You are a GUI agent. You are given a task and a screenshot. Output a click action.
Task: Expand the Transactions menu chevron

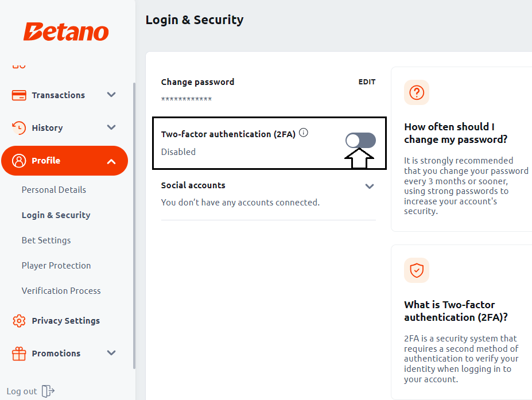pos(111,95)
